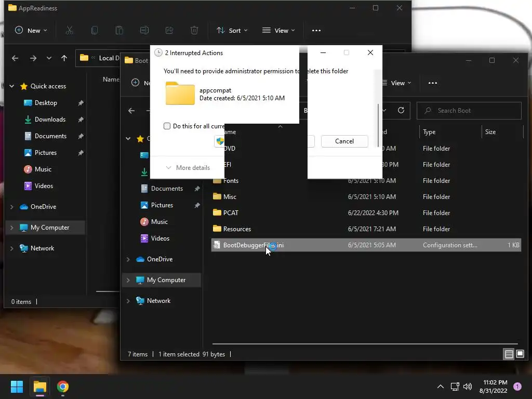Select the Misc folder row

(366, 197)
